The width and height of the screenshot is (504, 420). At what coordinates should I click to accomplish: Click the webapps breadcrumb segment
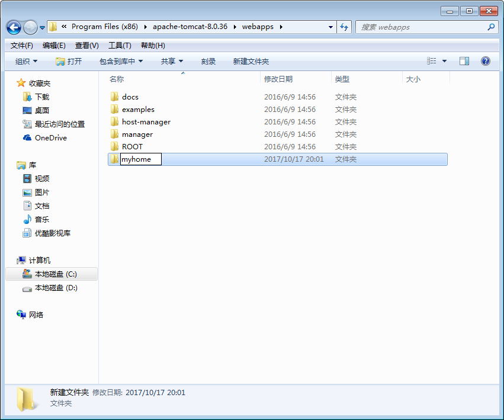click(x=258, y=27)
